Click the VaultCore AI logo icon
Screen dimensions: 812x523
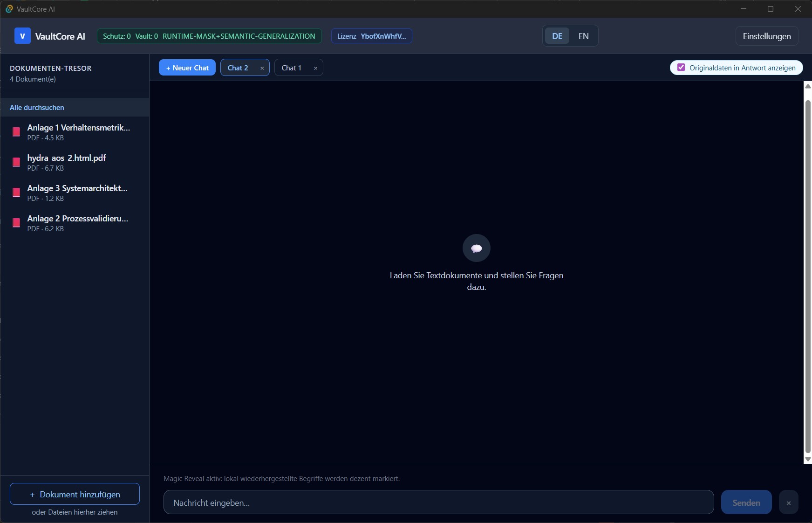click(x=22, y=36)
